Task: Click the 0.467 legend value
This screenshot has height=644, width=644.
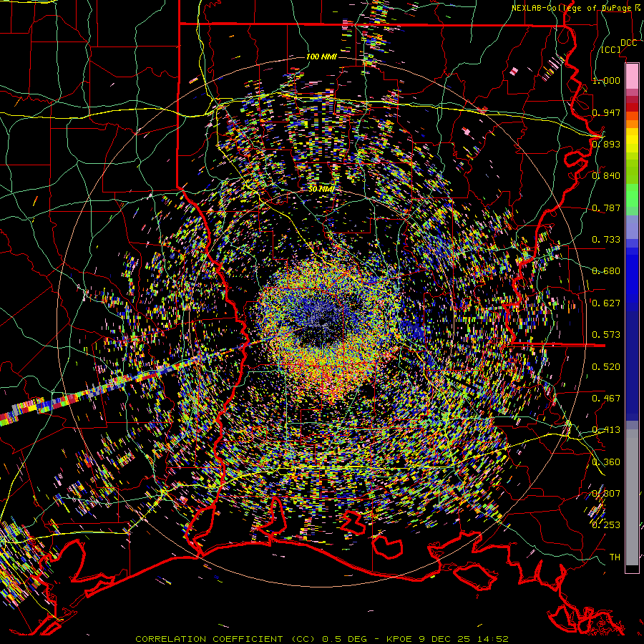Action: click(x=606, y=399)
